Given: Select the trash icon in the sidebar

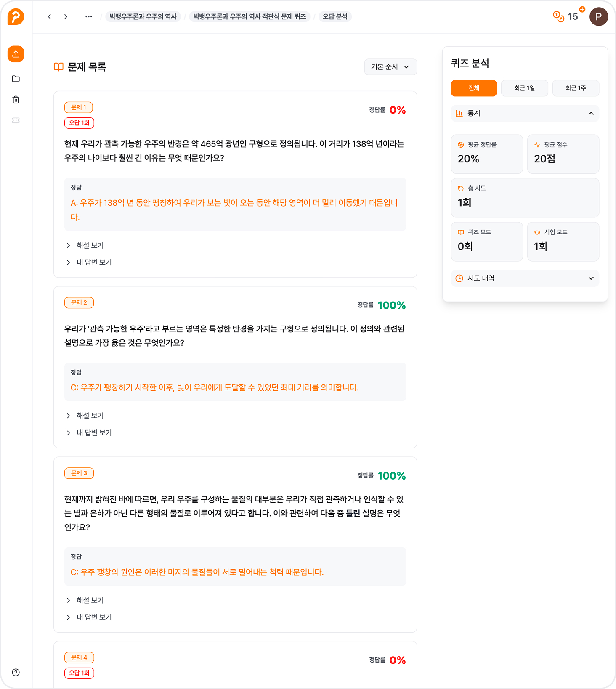Looking at the screenshot, I should pos(16,99).
